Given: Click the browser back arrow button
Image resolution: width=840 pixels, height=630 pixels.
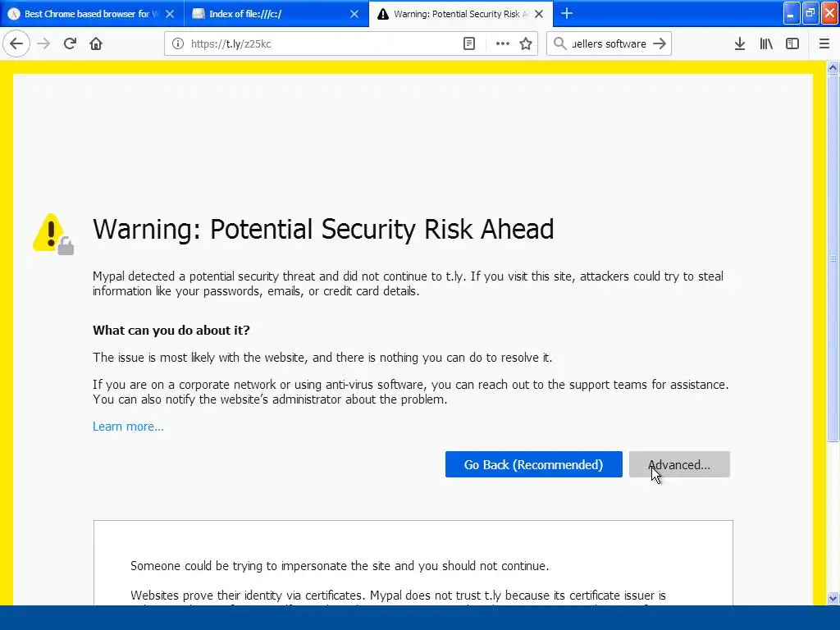Looking at the screenshot, I should 16,43.
